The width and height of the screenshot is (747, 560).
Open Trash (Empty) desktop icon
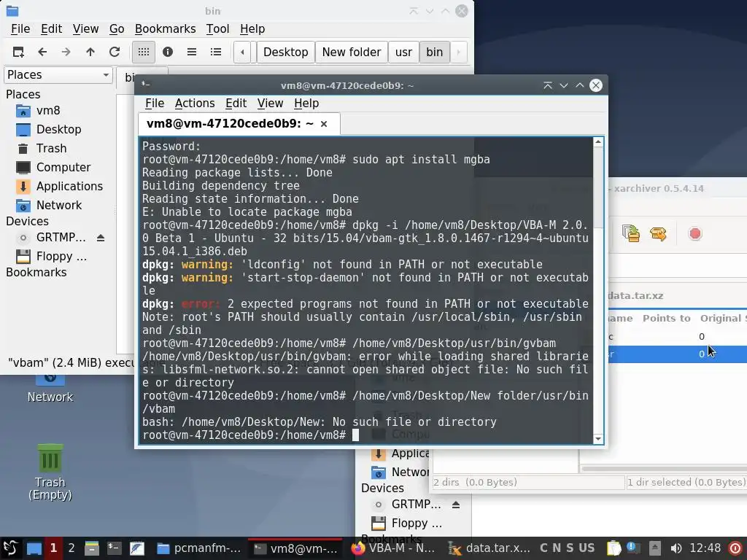pyautogui.click(x=50, y=472)
